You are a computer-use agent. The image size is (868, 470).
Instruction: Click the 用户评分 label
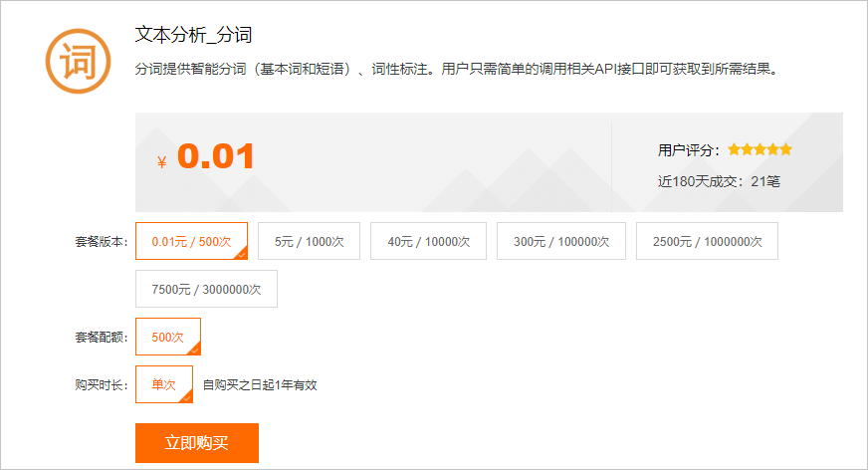click(x=689, y=150)
